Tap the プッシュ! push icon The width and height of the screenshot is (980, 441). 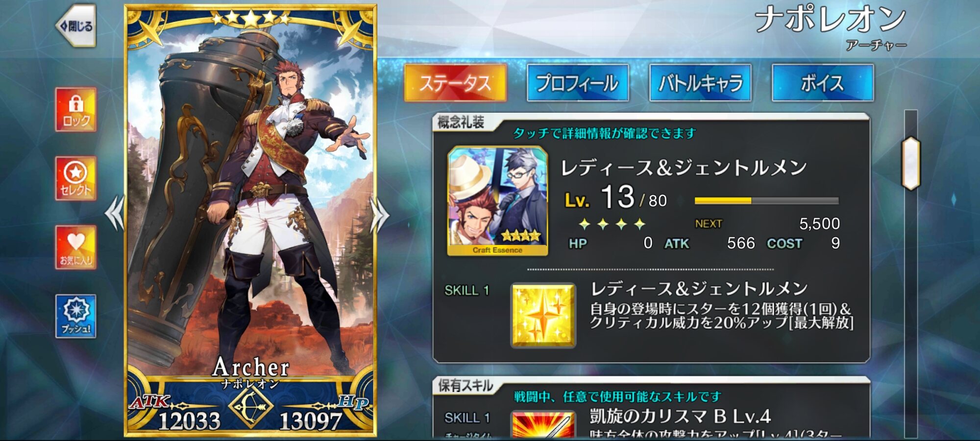75,316
